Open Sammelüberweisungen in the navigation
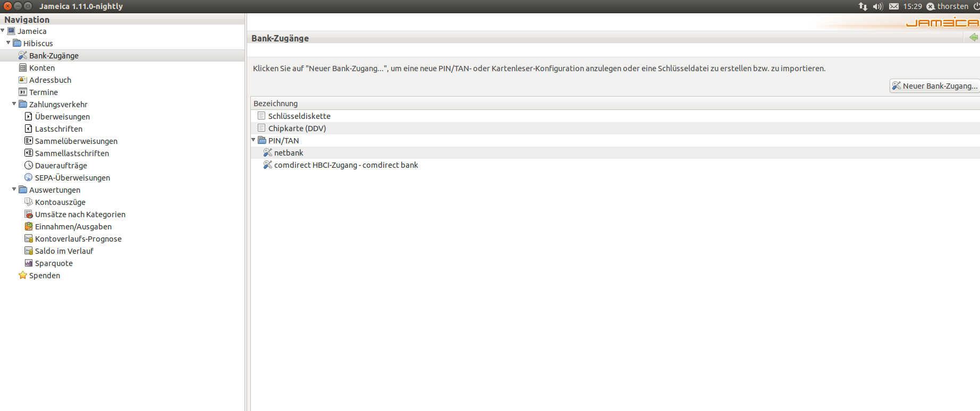This screenshot has height=411, width=980. [x=76, y=141]
